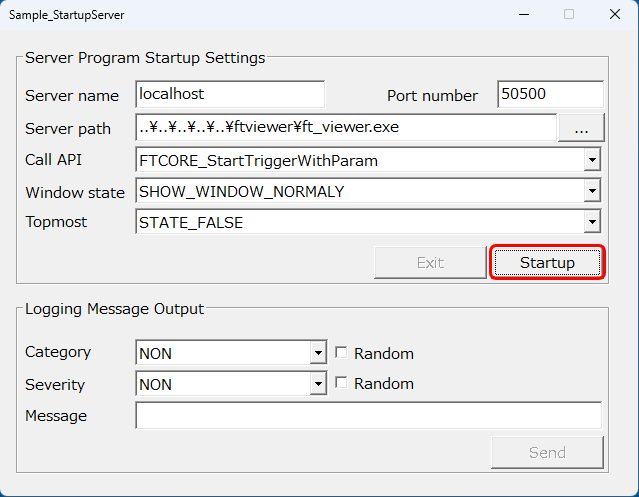Toggle the Severity Random checkbox
The image size is (639, 497).
pyautogui.click(x=342, y=384)
